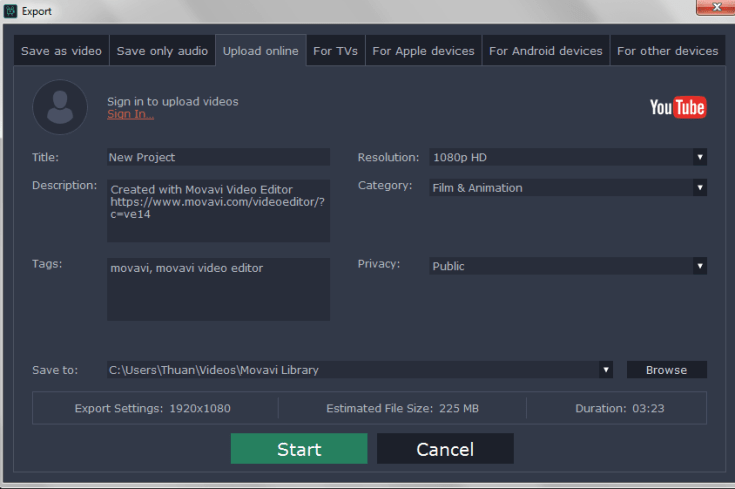
Task: Click the green Start button
Action: pos(299,449)
